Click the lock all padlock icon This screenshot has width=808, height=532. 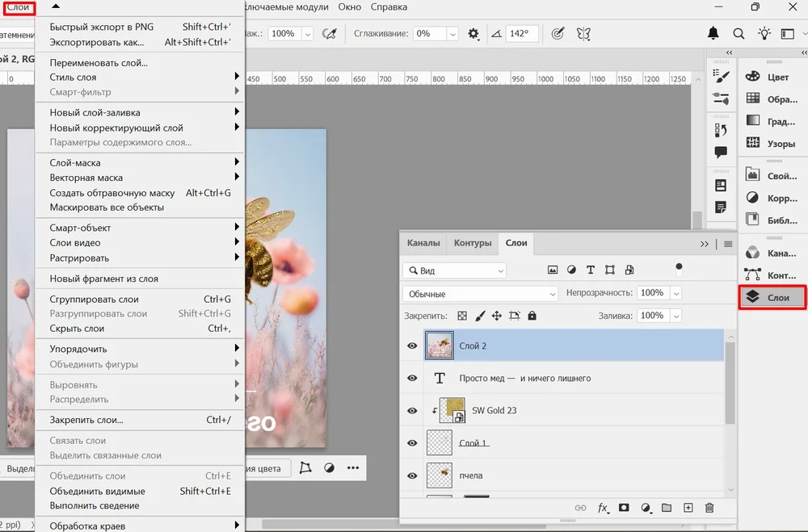[x=532, y=316]
